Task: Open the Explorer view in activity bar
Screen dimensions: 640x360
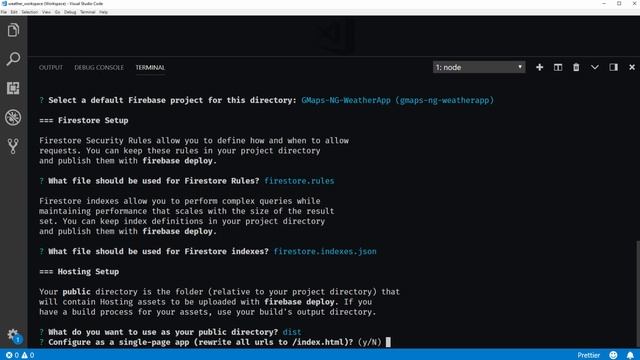Action: click(13, 30)
